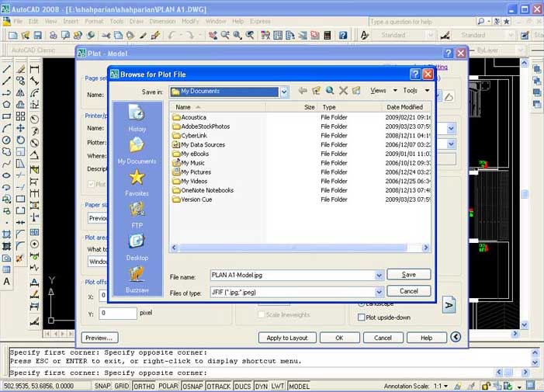The height and width of the screenshot is (392, 544).
Task: Click Preview... in the Plot dialog
Action: (x=99, y=338)
